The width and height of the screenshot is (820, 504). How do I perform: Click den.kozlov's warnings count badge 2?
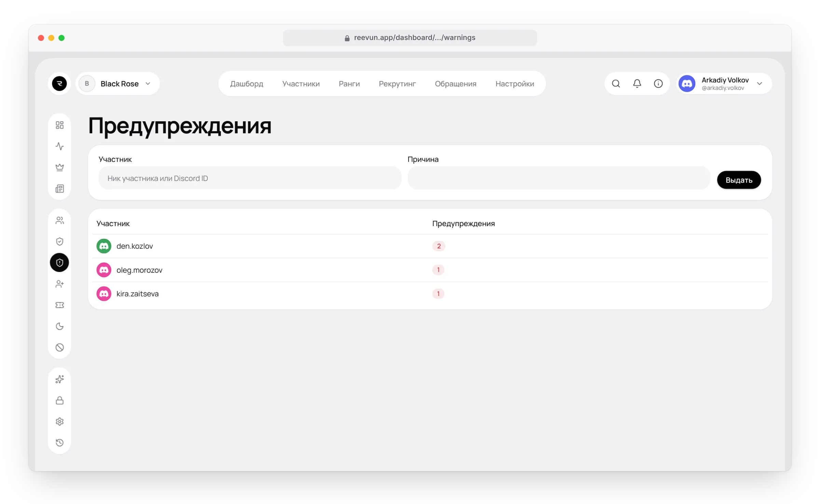tap(439, 246)
